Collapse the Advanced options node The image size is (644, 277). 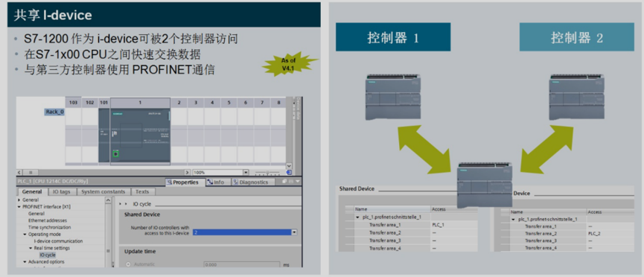tap(25, 262)
